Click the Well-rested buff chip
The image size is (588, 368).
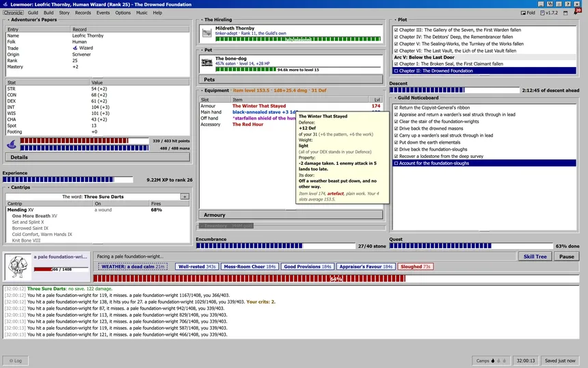click(x=197, y=267)
